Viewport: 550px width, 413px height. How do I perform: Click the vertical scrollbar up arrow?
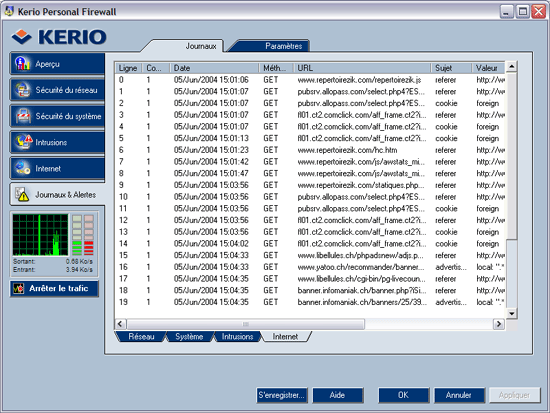(511, 66)
